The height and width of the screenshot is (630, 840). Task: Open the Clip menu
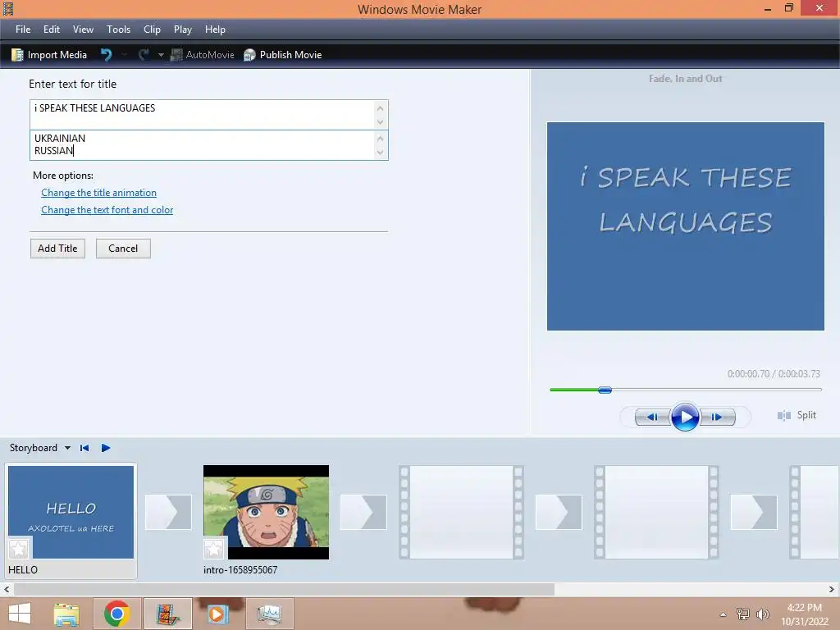point(152,30)
